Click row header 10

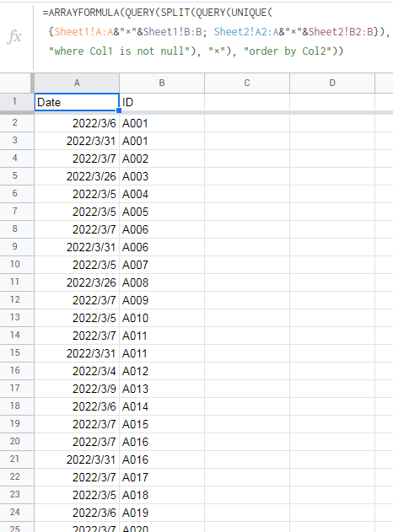[x=17, y=265]
